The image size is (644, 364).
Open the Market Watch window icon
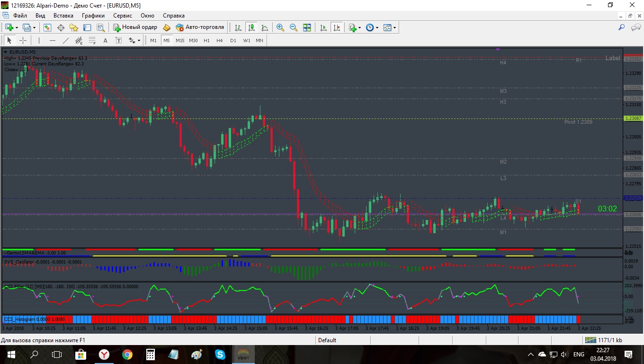coord(47,27)
